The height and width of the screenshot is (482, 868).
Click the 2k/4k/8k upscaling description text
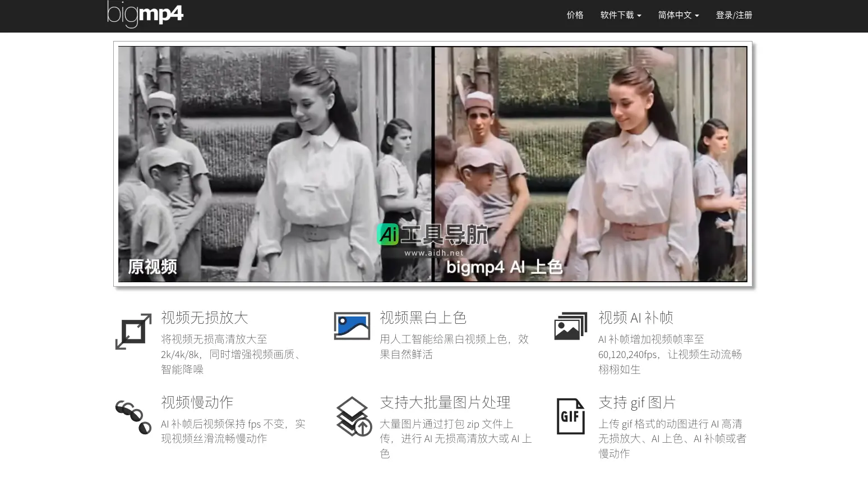[233, 354]
